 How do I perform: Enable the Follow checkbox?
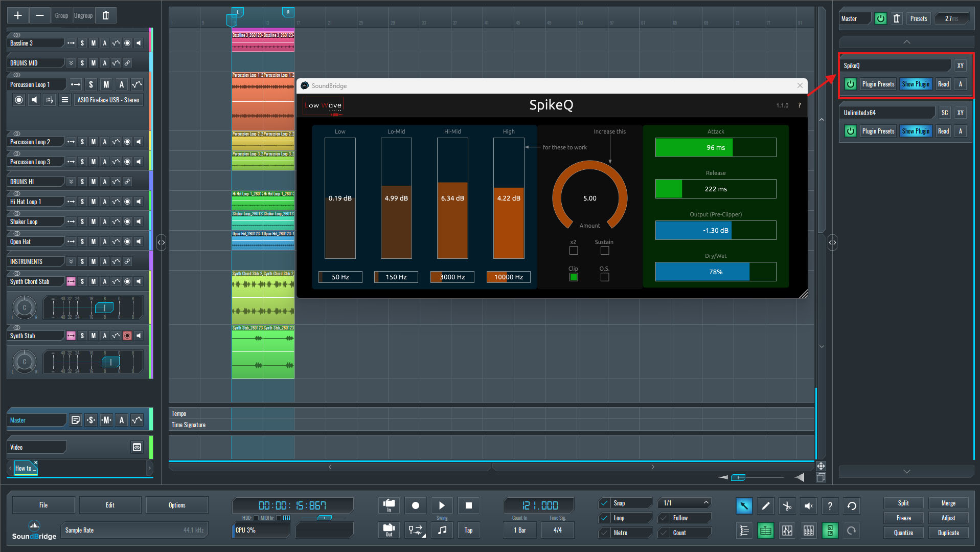coord(664,518)
